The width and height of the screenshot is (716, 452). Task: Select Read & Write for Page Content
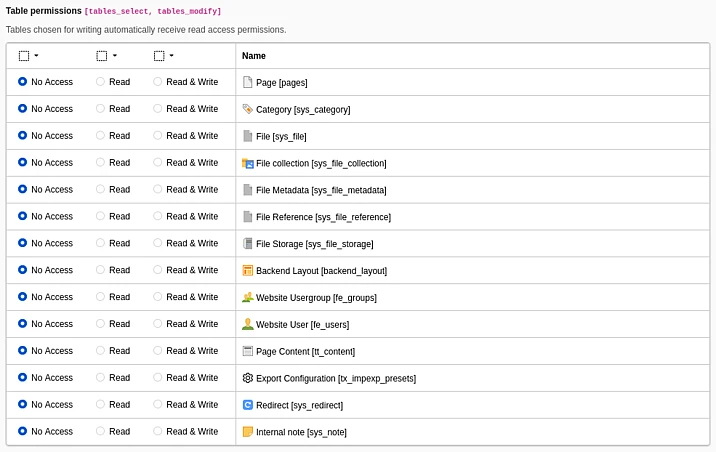pyautogui.click(x=158, y=351)
